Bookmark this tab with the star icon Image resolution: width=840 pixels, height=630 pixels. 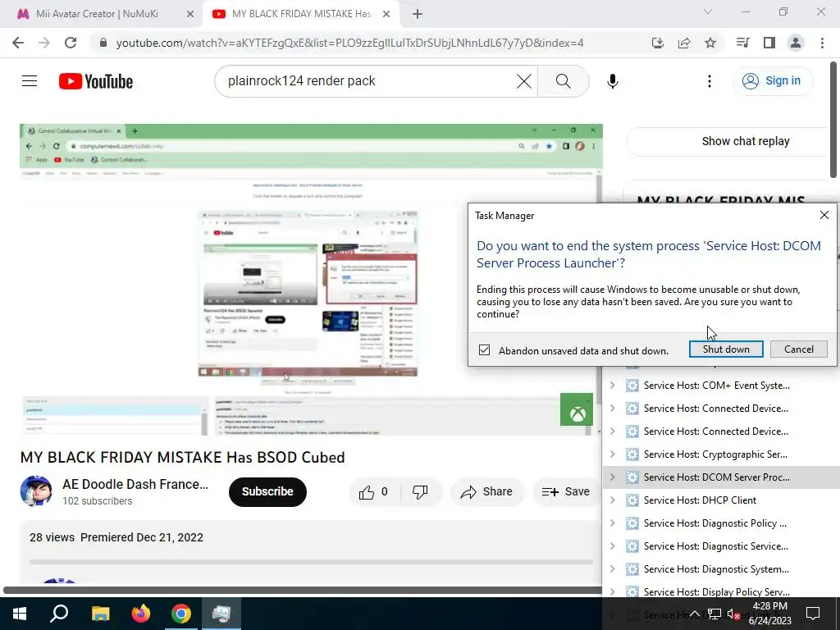point(710,43)
